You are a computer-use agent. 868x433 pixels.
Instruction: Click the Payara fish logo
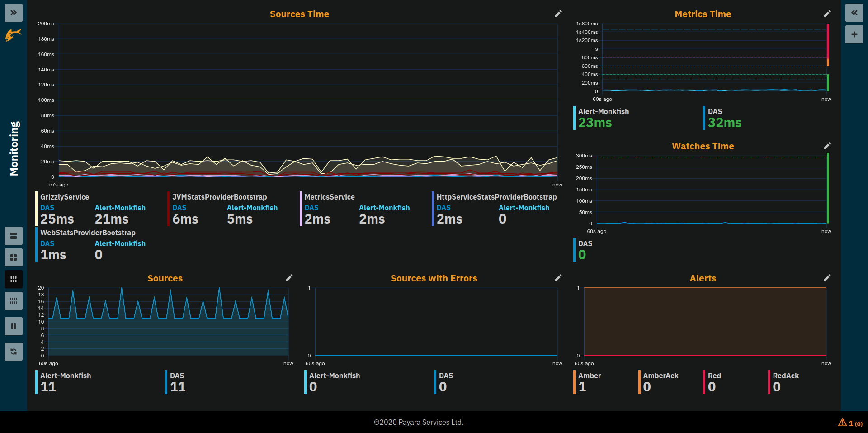tap(13, 35)
